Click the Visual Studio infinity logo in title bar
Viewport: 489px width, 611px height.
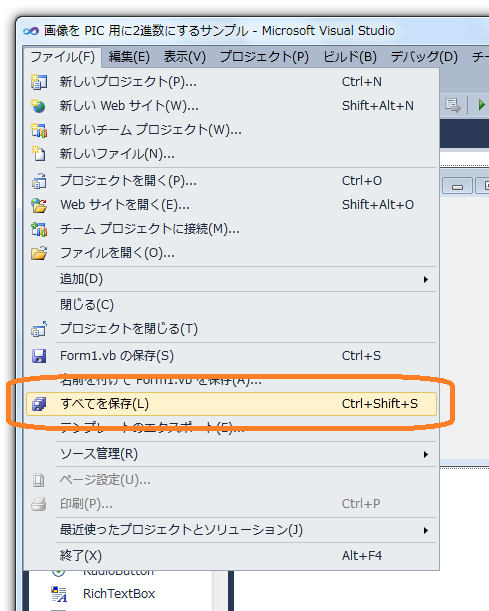(x=31, y=31)
